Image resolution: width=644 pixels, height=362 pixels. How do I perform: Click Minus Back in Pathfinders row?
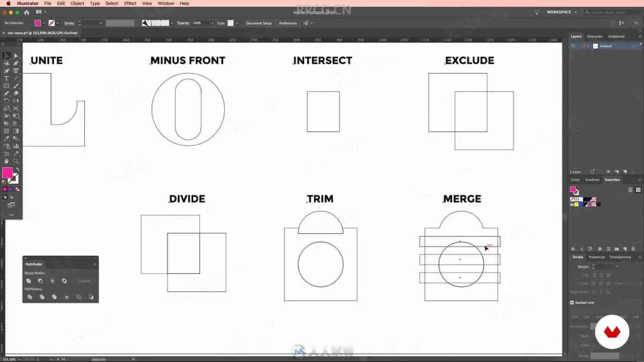[x=91, y=297]
